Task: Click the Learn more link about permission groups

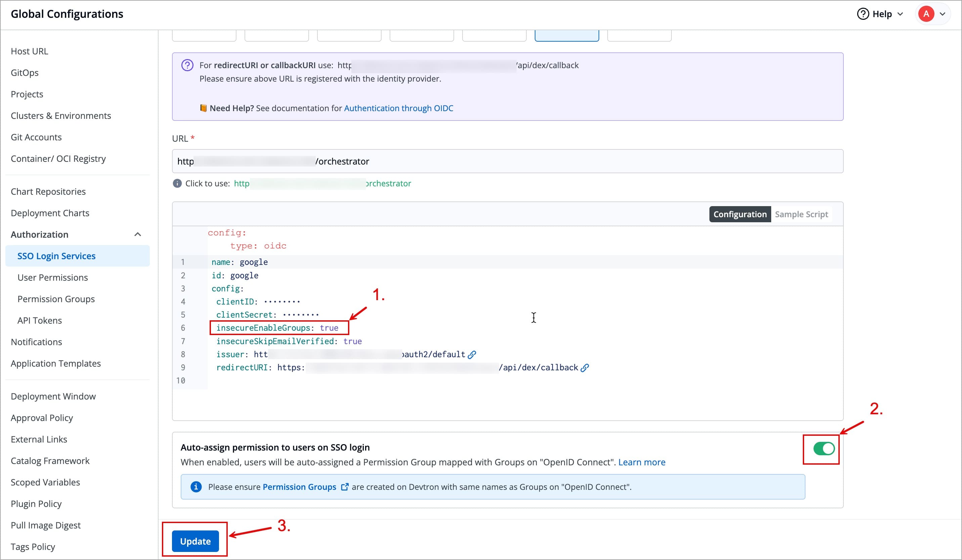Action: pos(642,462)
